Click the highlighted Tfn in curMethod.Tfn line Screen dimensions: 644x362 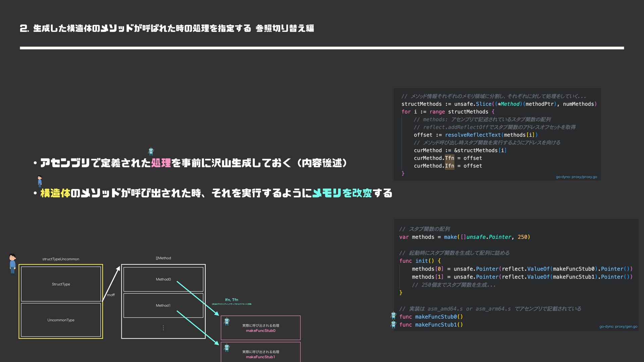coord(449,158)
